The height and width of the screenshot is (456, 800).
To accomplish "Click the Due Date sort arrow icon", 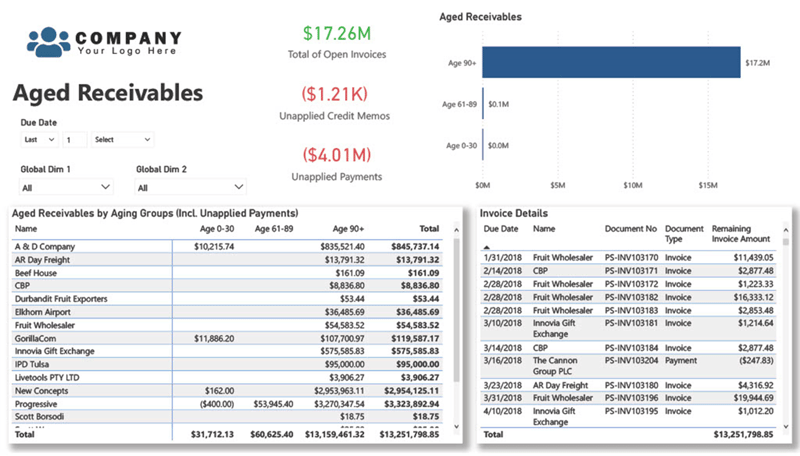I will [x=487, y=245].
